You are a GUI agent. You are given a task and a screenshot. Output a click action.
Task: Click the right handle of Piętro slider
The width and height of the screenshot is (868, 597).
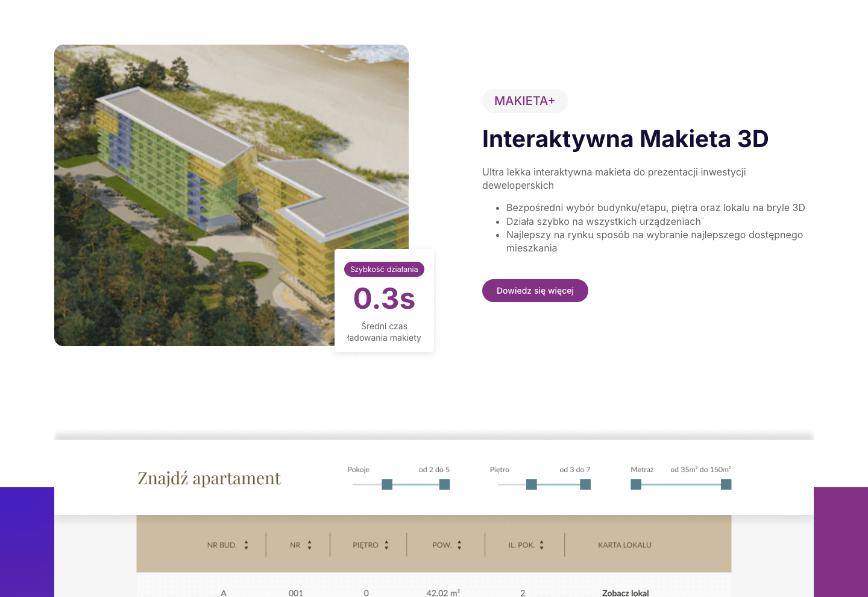(x=585, y=484)
